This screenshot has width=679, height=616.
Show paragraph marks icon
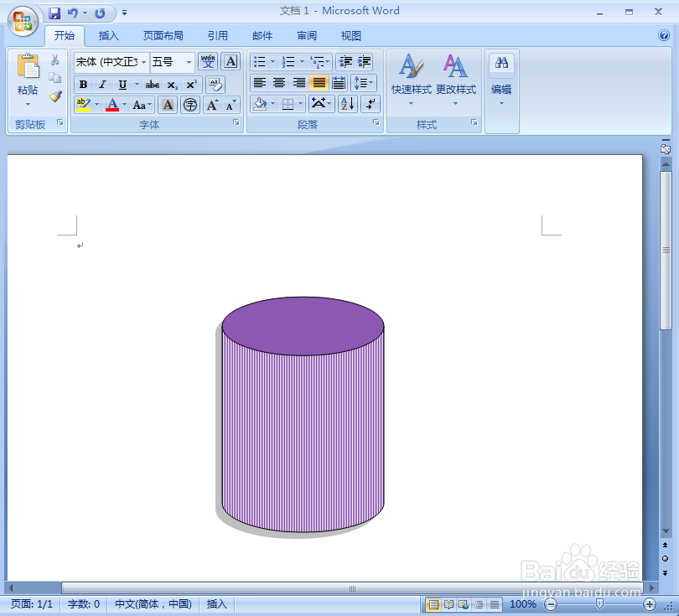tap(371, 104)
